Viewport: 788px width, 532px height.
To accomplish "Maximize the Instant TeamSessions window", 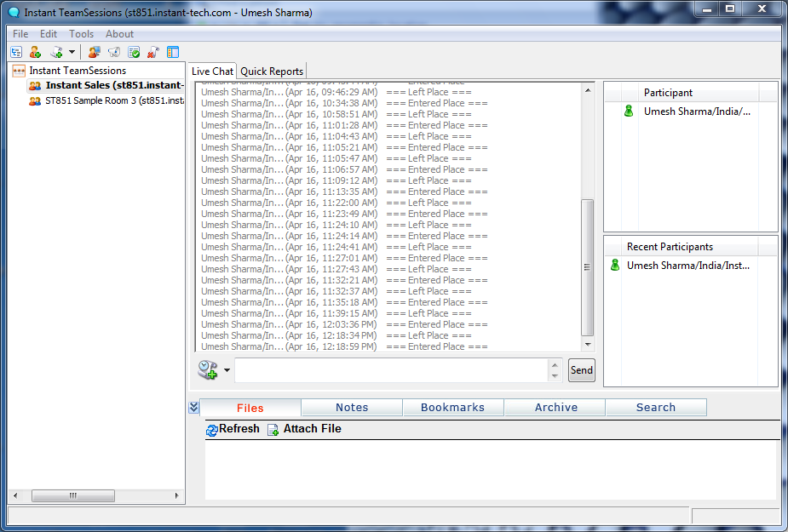I will point(730,9).
